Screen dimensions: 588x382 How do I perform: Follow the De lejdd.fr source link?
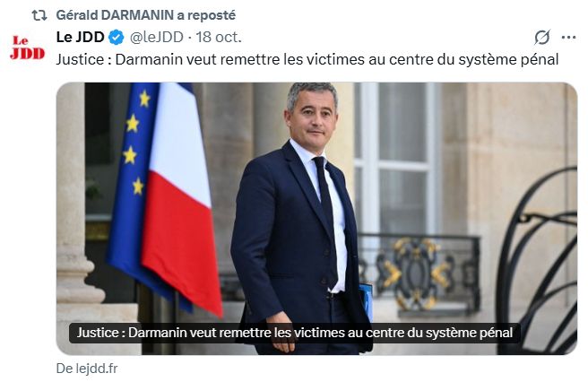(87, 369)
